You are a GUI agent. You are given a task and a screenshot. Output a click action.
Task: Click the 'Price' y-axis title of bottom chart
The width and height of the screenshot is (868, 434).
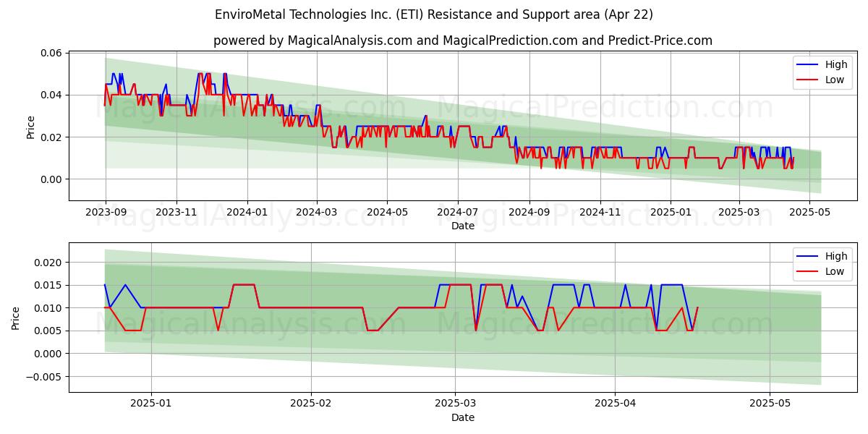[x=17, y=317]
